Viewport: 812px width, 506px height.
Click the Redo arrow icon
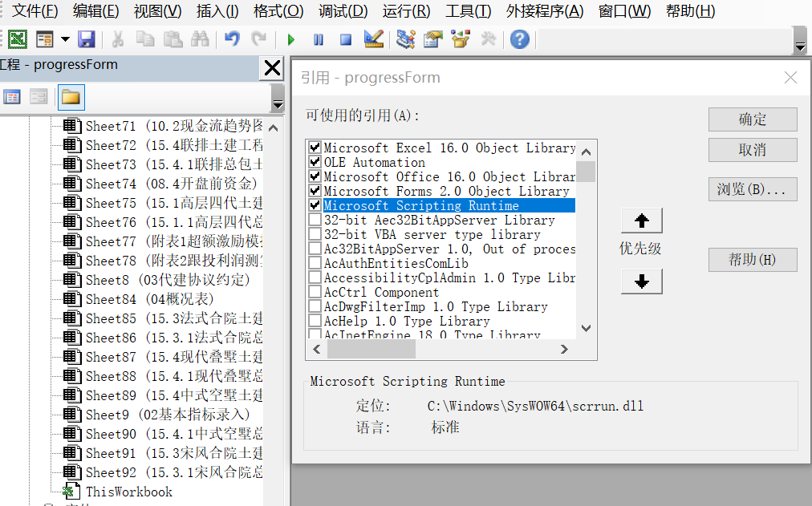[258, 39]
